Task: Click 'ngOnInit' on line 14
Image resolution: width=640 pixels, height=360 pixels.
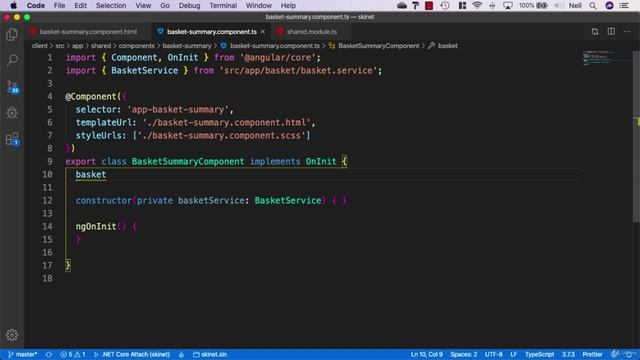Action: [x=96, y=226]
